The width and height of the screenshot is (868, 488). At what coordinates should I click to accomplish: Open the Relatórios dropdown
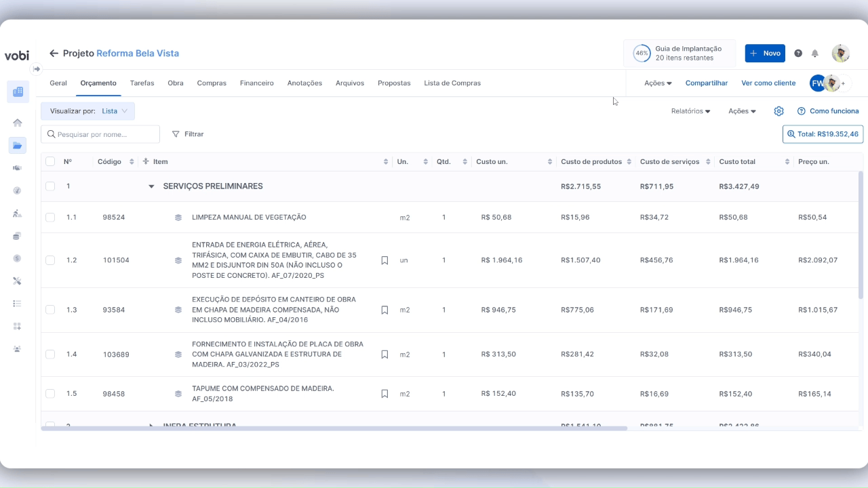pyautogui.click(x=690, y=111)
